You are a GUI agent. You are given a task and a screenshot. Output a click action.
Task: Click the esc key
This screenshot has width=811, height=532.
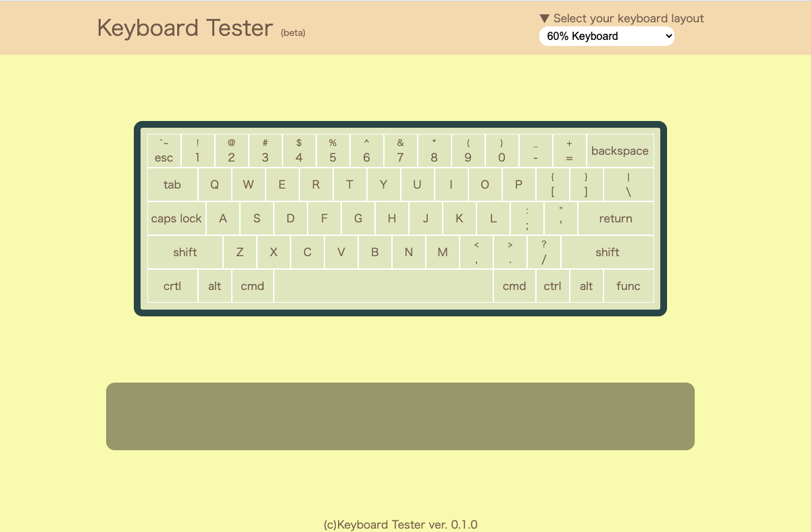164,151
